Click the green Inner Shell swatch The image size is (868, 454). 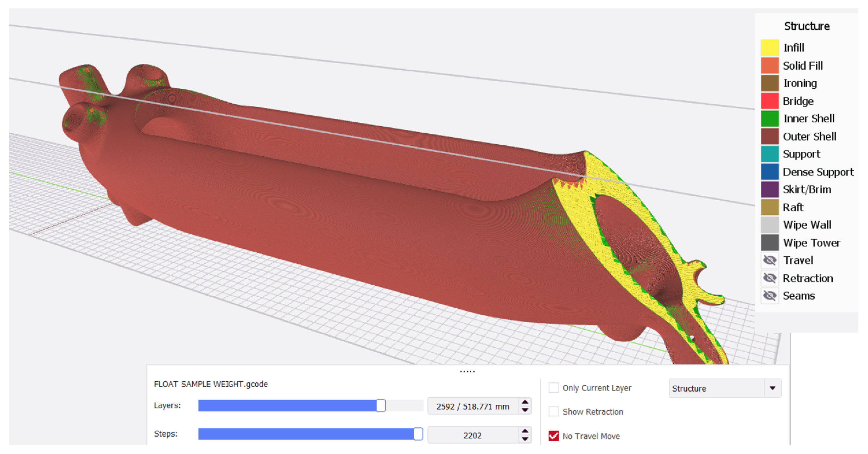[x=770, y=119]
